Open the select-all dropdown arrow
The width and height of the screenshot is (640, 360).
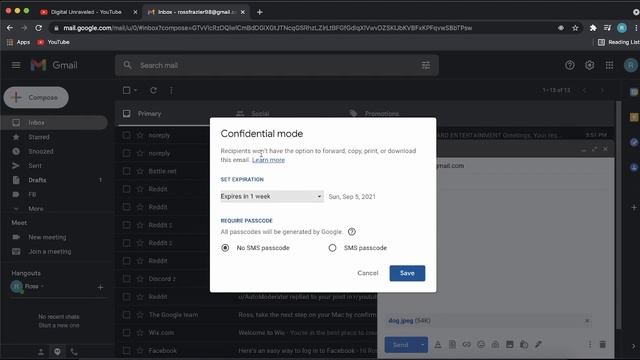point(135,90)
